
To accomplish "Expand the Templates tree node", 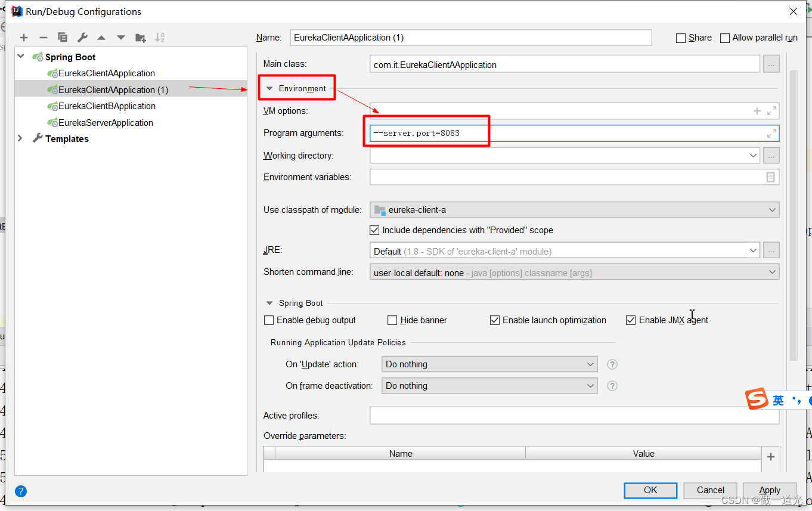I will [x=21, y=138].
